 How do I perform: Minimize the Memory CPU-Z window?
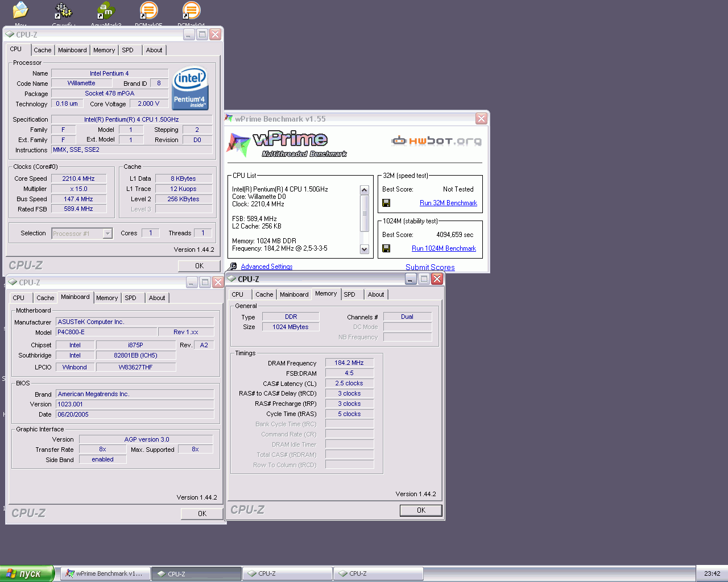pyautogui.click(x=411, y=278)
